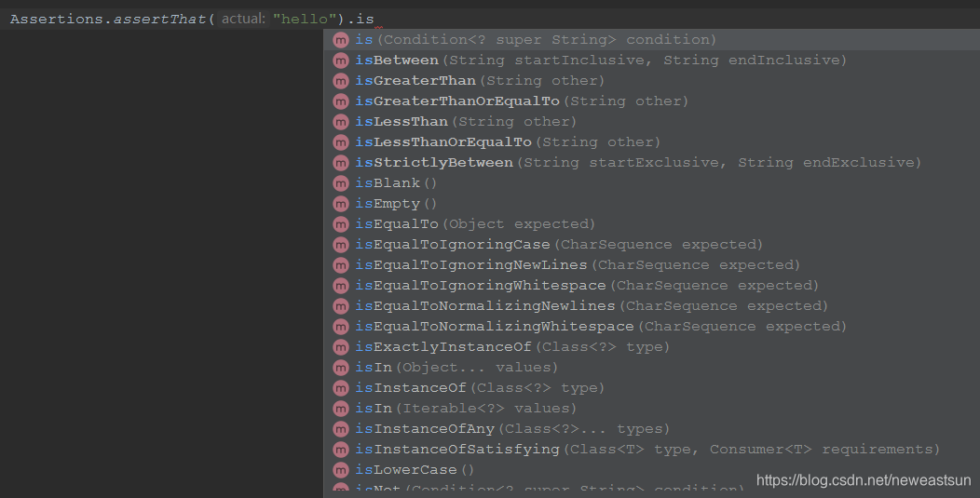The height and width of the screenshot is (498, 980).
Task: Select isExactlyInstanceOf completion
Action: coord(652,347)
